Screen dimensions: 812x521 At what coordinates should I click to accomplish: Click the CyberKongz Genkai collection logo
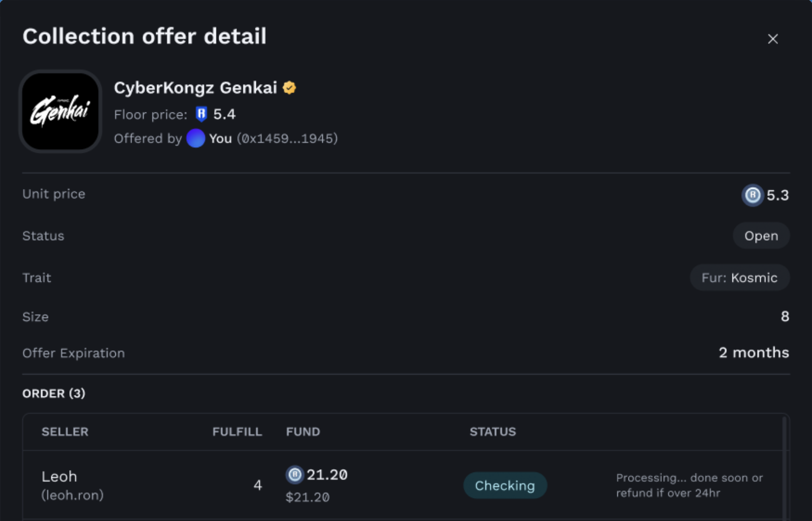click(60, 111)
